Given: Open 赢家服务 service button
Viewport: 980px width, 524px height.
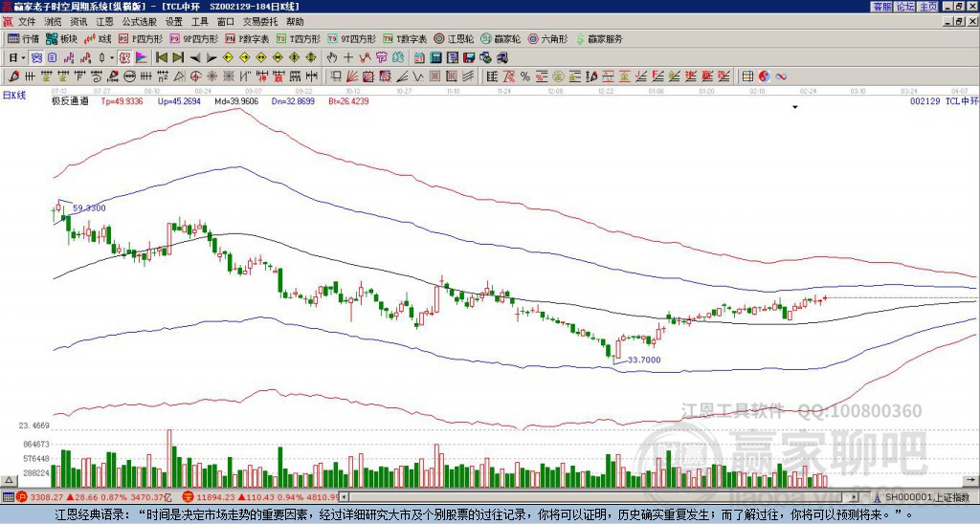Looking at the screenshot, I should tap(599, 38).
